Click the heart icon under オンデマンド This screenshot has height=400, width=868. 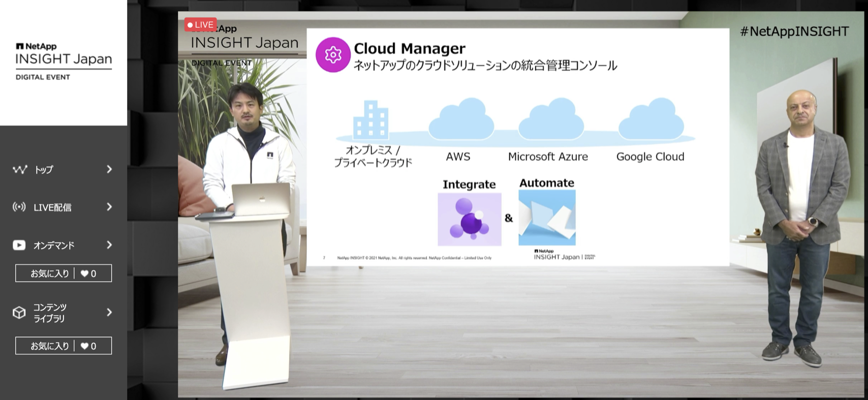click(x=84, y=273)
